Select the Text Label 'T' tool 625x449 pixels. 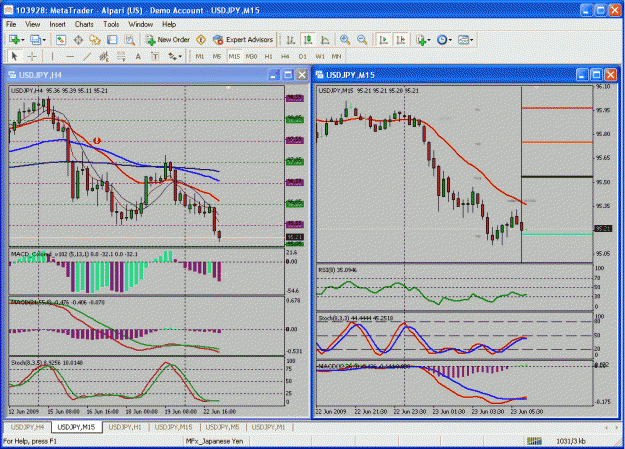click(x=155, y=56)
